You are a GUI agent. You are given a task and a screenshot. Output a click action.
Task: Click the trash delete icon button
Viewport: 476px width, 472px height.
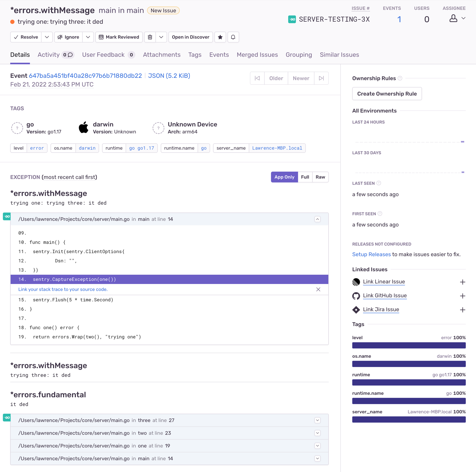(x=150, y=37)
